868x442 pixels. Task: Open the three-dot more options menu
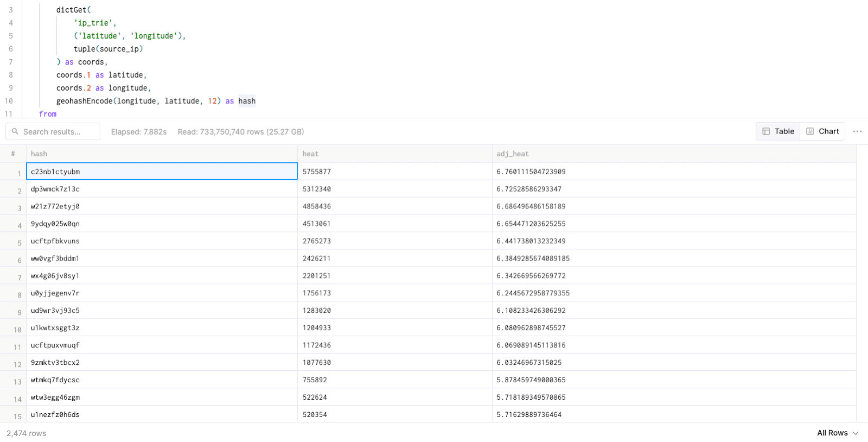857,131
